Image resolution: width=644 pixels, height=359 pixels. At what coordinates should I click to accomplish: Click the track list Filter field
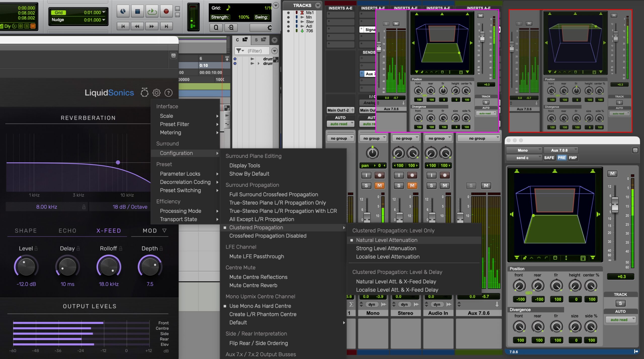point(255,51)
